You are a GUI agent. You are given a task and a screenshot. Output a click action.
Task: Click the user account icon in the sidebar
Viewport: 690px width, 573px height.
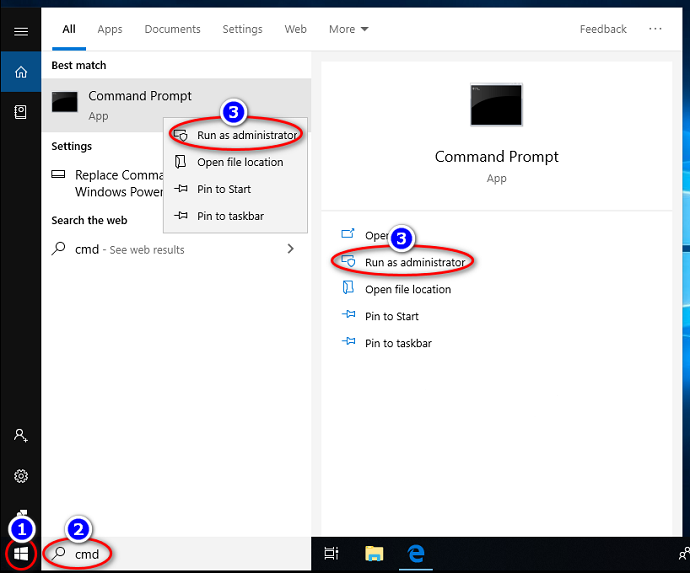coord(20,436)
